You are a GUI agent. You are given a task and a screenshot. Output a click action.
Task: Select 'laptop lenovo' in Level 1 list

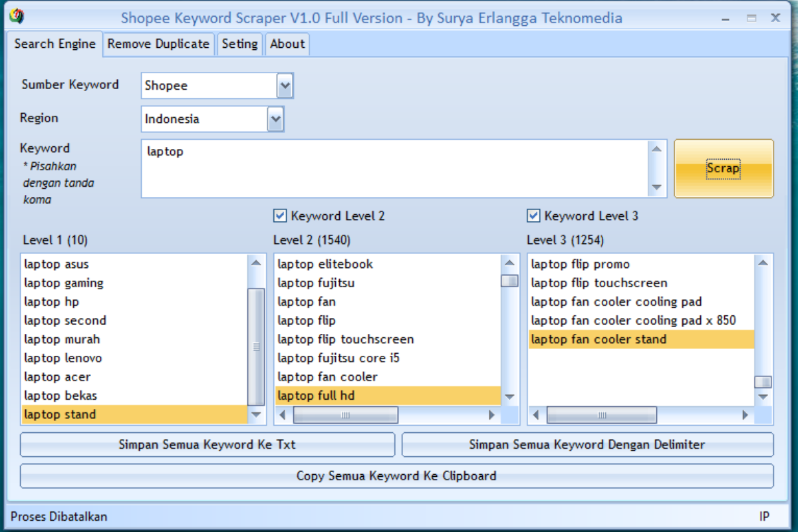[x=134, y=358]
